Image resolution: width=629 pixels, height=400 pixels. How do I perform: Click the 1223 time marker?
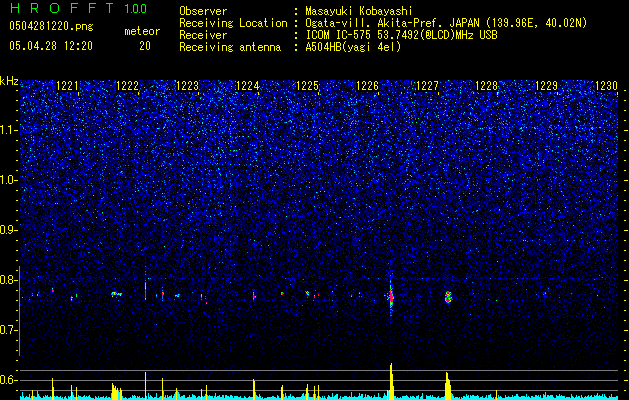pos(187,86)
